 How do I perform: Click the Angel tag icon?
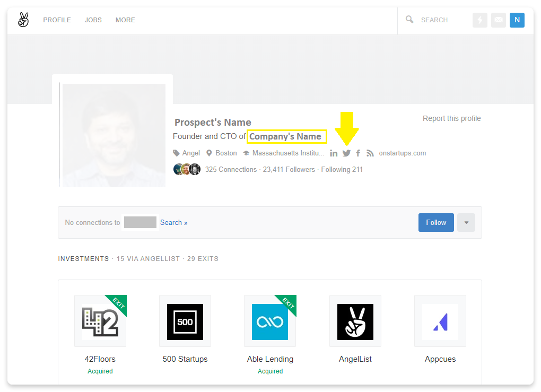176,153
